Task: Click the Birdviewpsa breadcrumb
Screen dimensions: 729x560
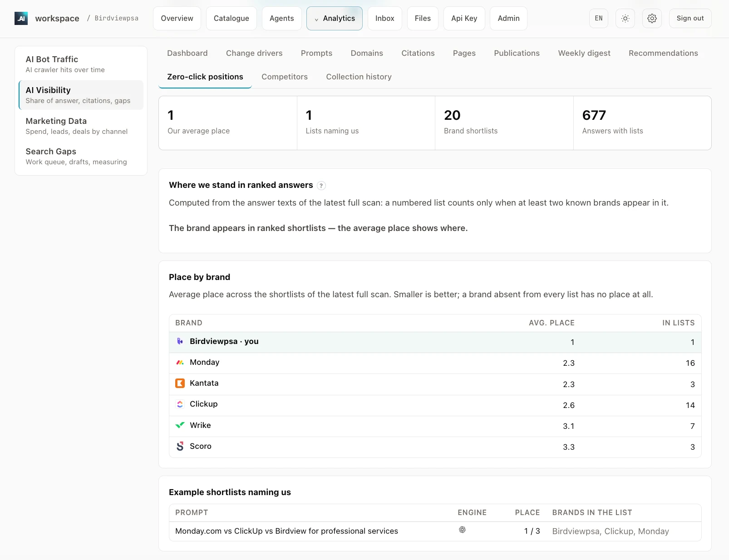Action: pos(117,19)
